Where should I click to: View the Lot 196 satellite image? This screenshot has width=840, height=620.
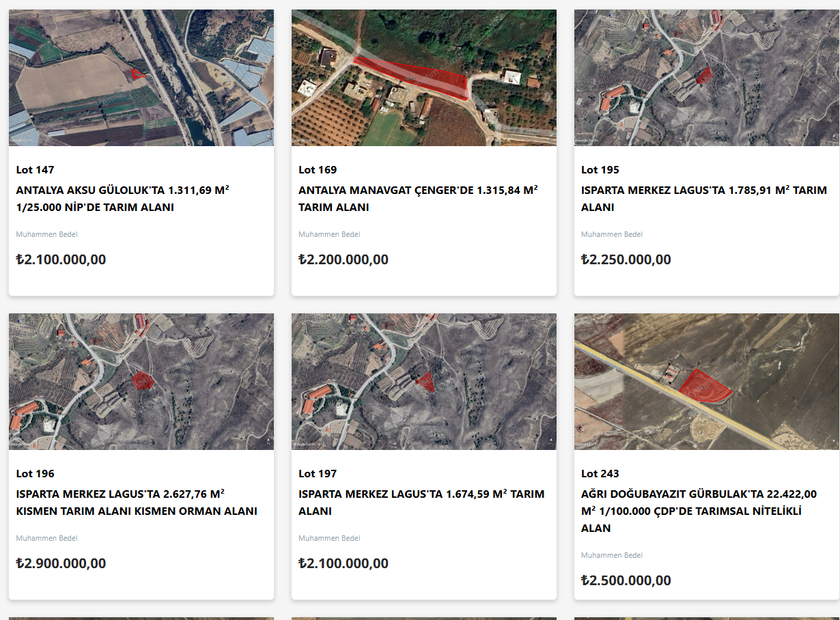coord(141,381)
